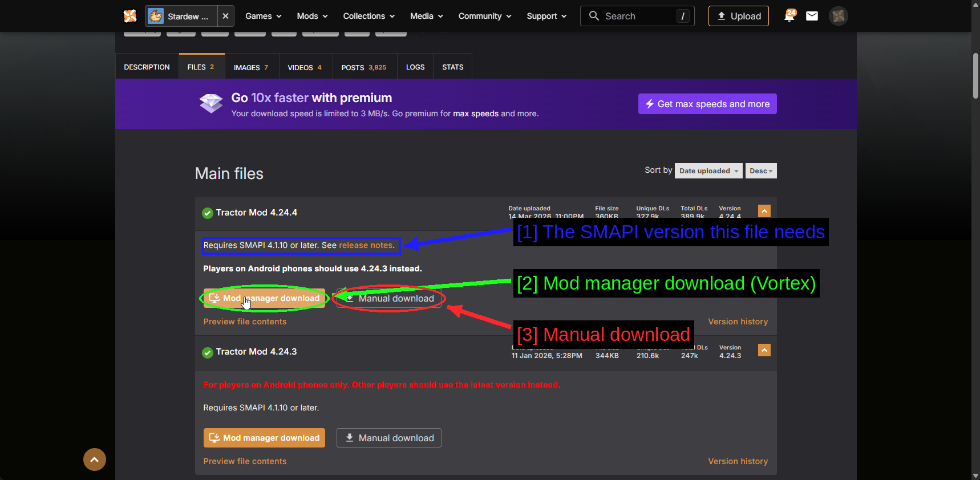The height and width of the screenshot is (480, 980).
Task: Open the Desc order dropdown
Action: point(761,171)
